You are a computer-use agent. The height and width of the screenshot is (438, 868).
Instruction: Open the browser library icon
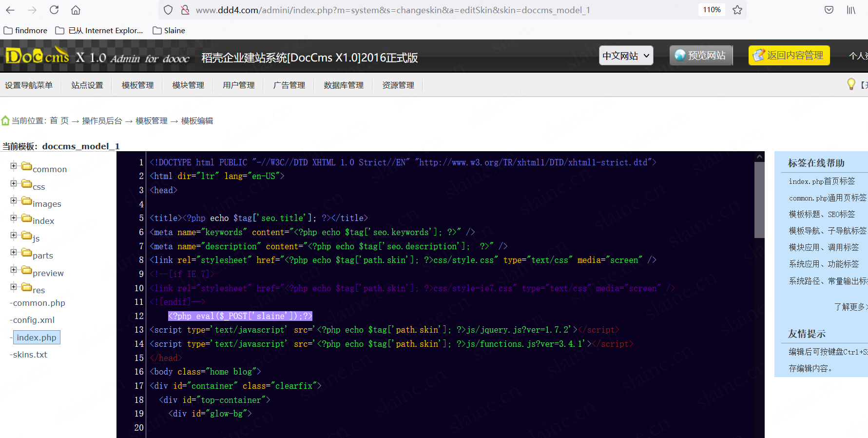click(x=851, y=10)
